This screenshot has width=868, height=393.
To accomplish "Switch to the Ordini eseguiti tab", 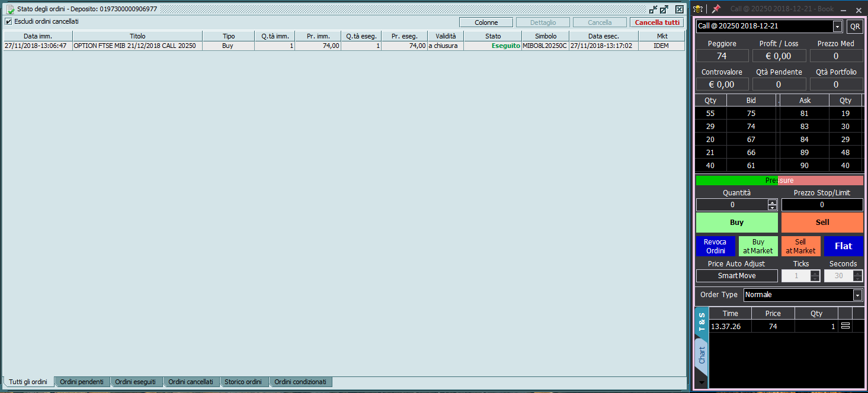I will pyautogui.click(x=135, y=382).
